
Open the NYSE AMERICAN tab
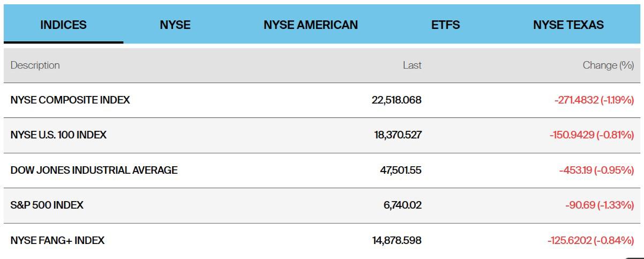pos(311,25)
